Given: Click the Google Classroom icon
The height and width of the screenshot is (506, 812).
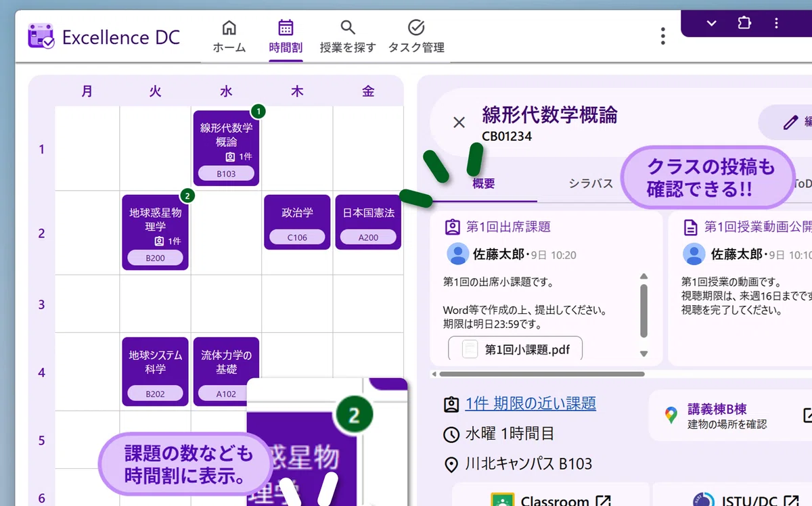Looking at the screenshot, I should click(501, 499).
